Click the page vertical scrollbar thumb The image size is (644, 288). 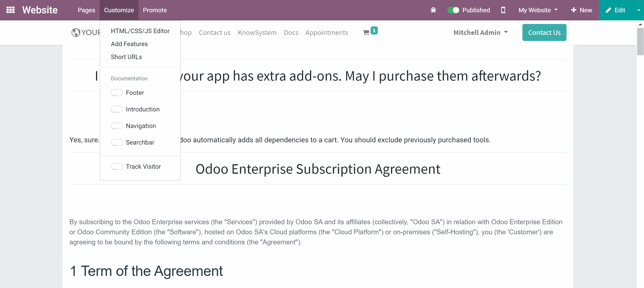pos(640,41)
